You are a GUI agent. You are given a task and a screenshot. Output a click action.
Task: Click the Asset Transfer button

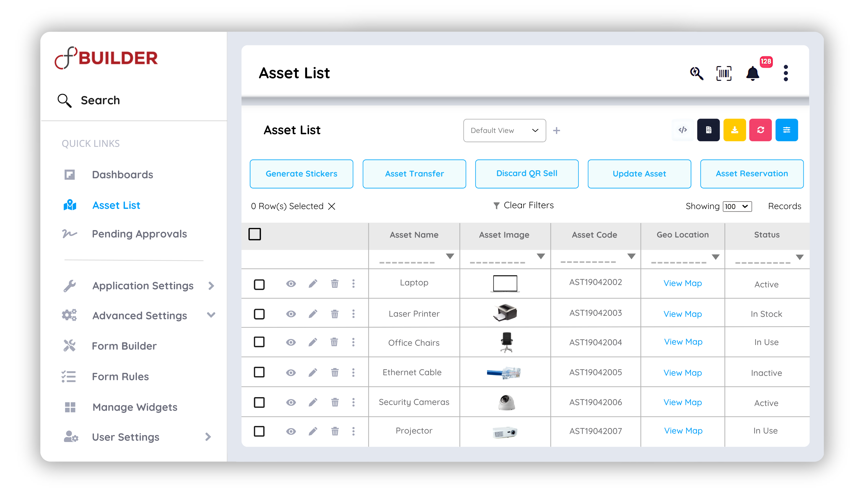[x=414, y=174]
